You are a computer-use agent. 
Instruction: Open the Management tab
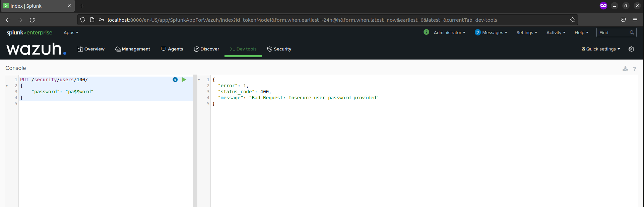133,49
